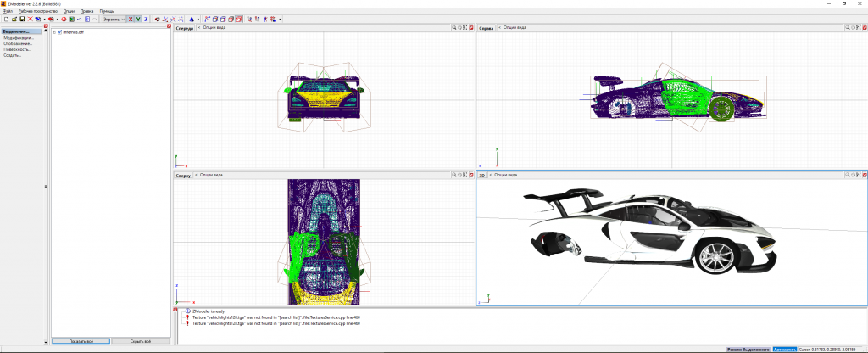
Task: Click the New file icon in toolbar
Action: click(6, 19)
